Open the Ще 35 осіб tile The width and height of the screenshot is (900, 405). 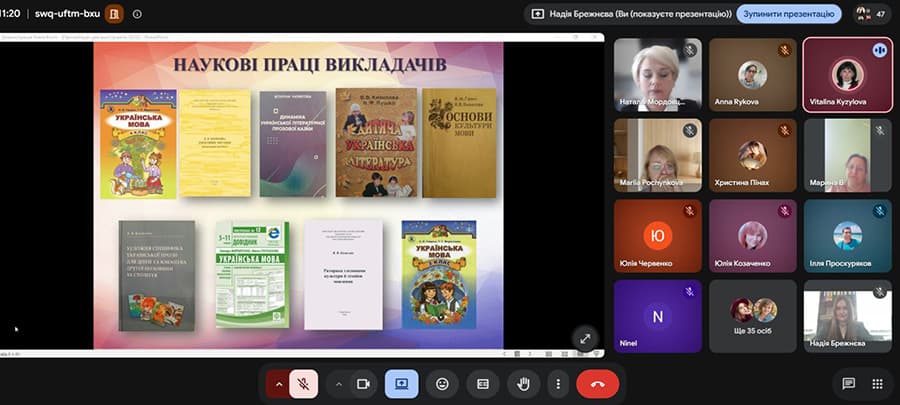[x=752, y=316]
